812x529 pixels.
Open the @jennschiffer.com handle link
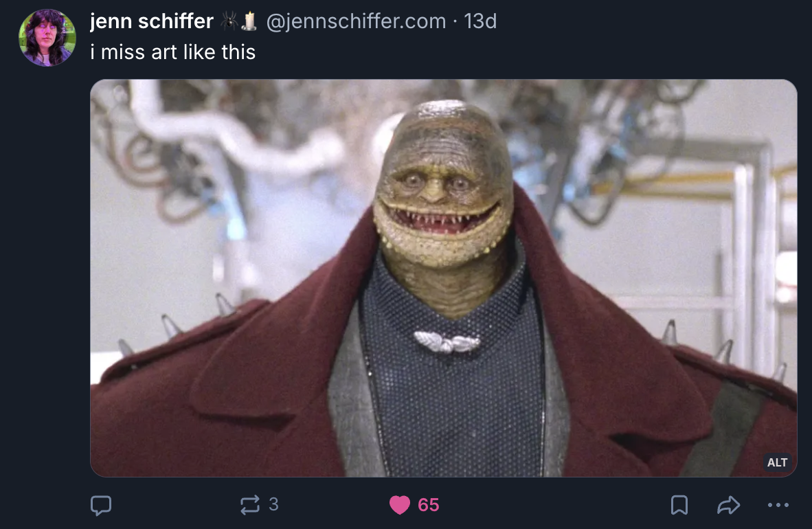click(x=356, y=21)
